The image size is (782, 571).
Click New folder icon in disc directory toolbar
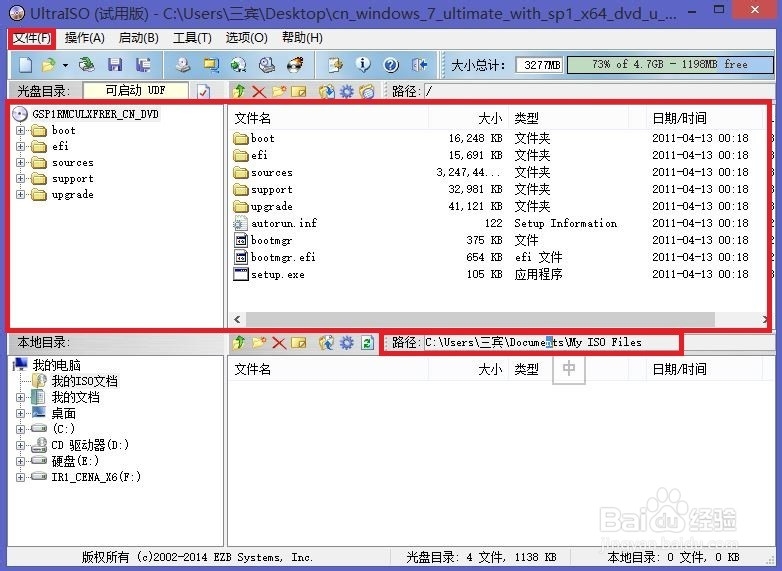[x=279, y=91]
